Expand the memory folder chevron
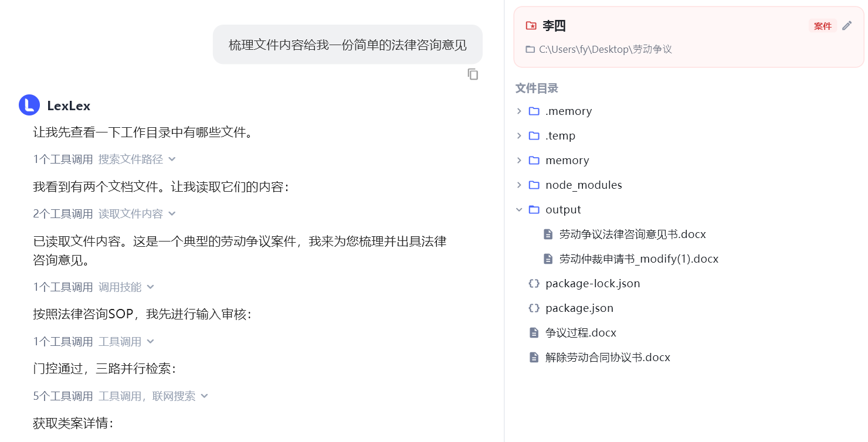The image size is (868, 442). [x=519, y=161]
